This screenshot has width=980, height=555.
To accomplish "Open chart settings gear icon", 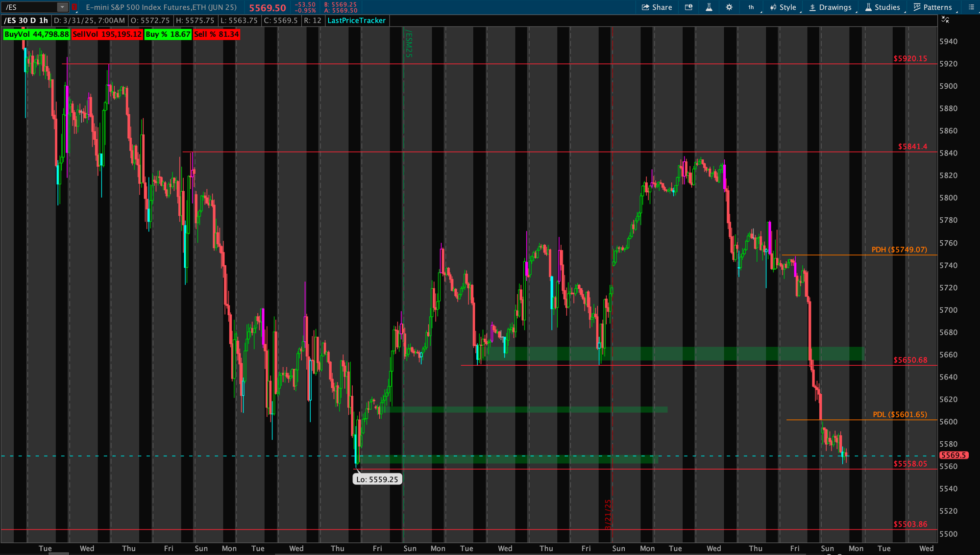I will 729,7.
